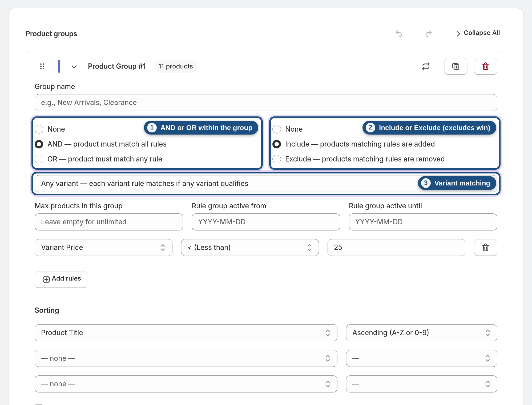Click the undo arrow icon
This screenshot has width=532, height=405.
tap(399, 34)
